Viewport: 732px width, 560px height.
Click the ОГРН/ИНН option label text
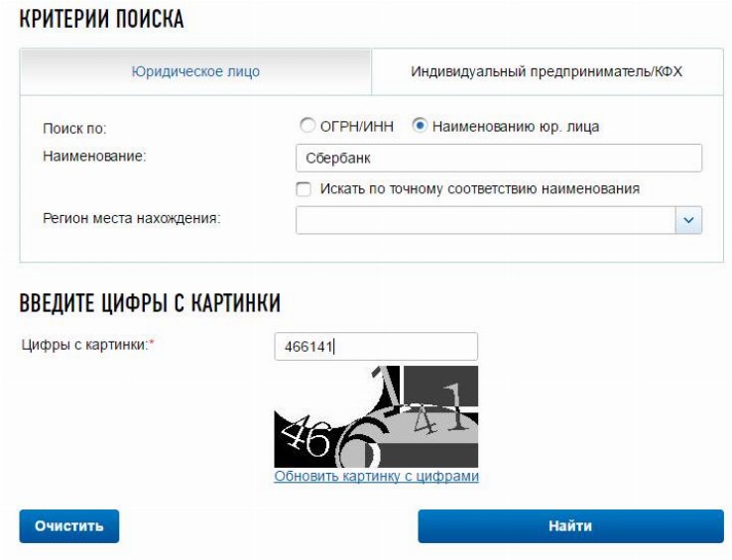357,127
